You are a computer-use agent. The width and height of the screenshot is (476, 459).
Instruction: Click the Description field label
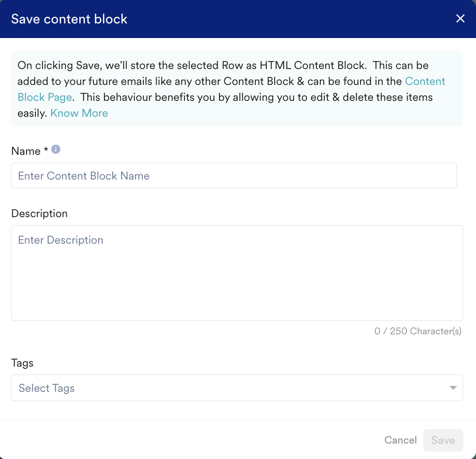[39, 214]
